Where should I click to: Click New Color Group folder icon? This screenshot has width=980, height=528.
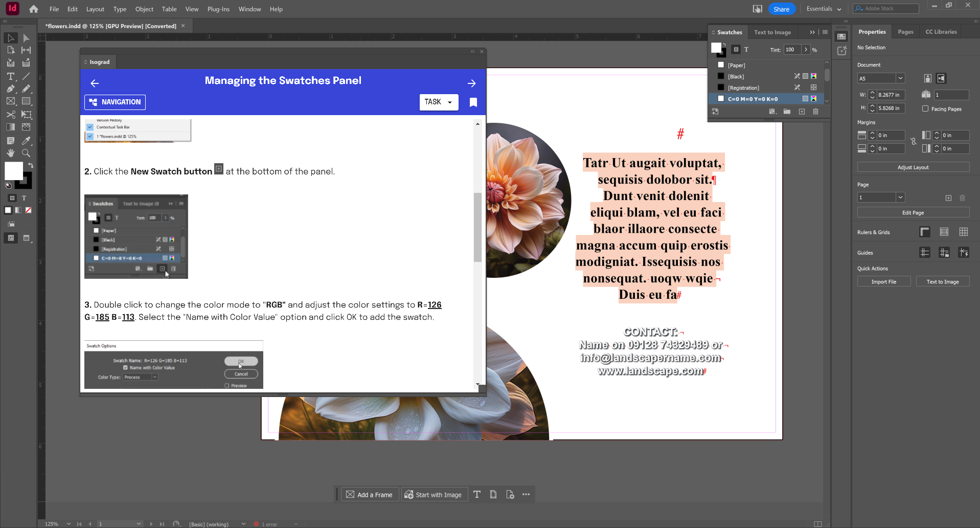pos(787,112)
